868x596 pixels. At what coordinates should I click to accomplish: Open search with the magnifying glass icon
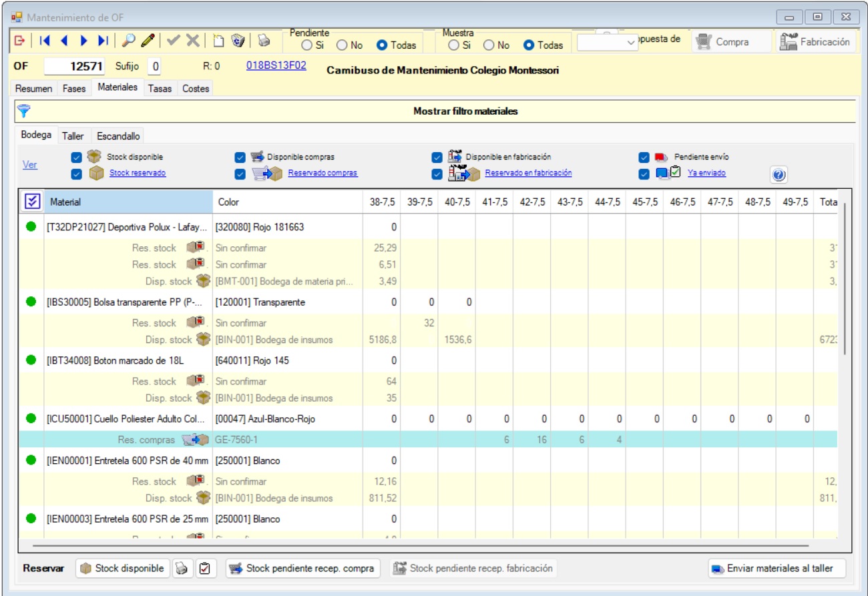click(128, 41)
